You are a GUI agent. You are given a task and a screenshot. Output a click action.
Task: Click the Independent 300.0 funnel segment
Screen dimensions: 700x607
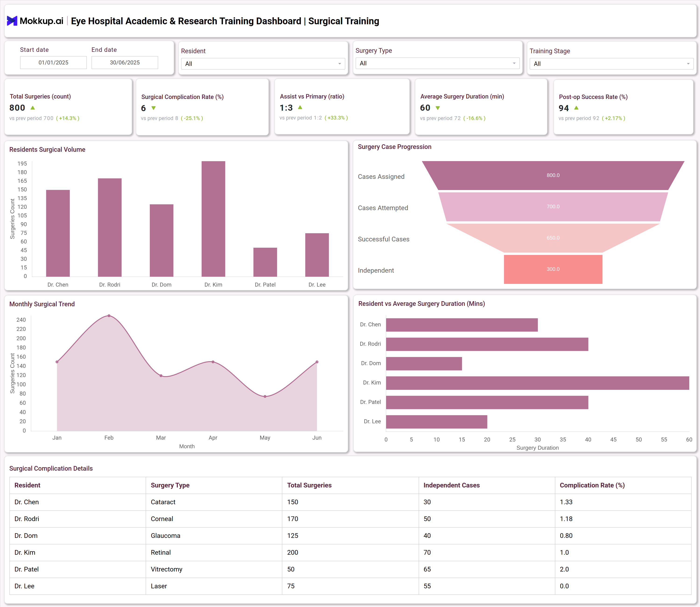pyautogui.click(x=553, y=269)
